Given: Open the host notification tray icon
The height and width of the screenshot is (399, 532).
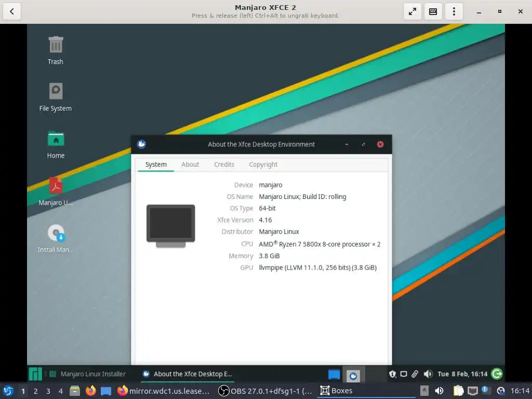Looking at the screenshot, I should (x=486, y=390).
